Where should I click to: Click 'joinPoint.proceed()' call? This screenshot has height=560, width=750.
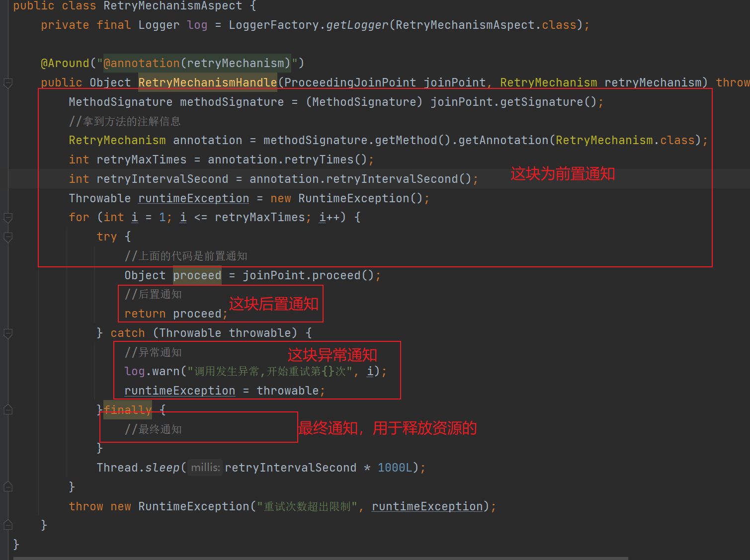(x=308, y=275)
